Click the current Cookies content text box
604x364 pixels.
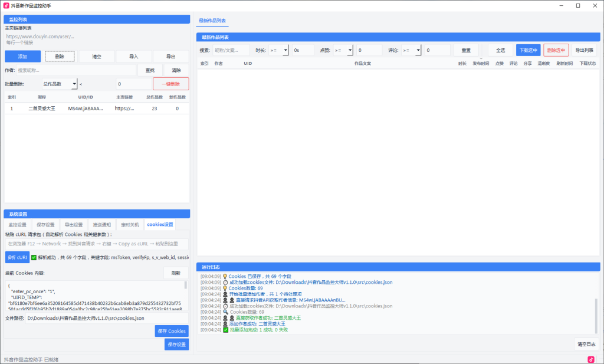click(x=94, y=296)
